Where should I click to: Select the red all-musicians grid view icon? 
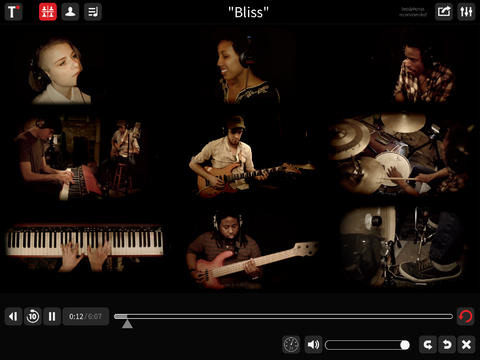coord(48,12)
